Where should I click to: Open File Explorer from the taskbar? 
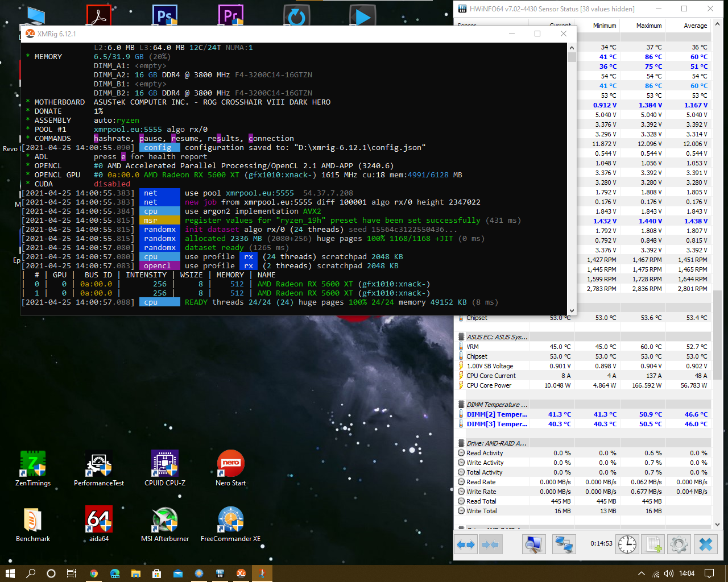pyautogui.click(x=136, y=573)
